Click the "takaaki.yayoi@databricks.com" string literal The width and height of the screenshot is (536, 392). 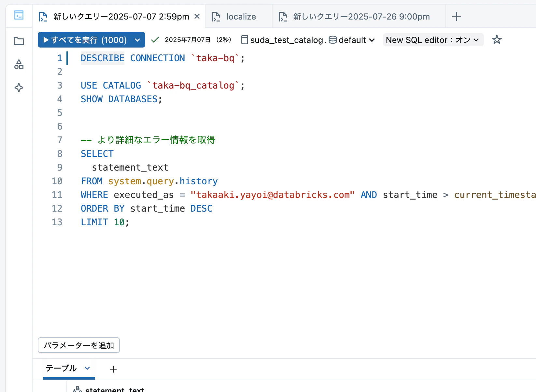(273, 195)
